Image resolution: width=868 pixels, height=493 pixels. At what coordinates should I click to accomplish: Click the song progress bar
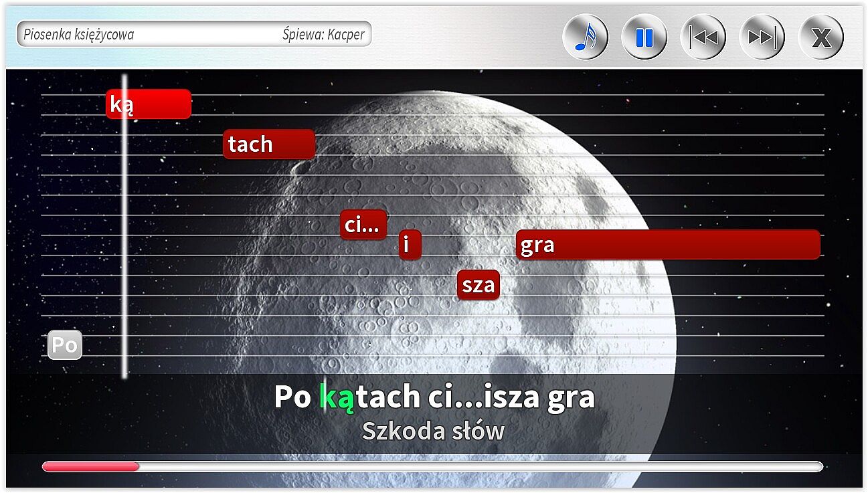(x=432, y=466)
